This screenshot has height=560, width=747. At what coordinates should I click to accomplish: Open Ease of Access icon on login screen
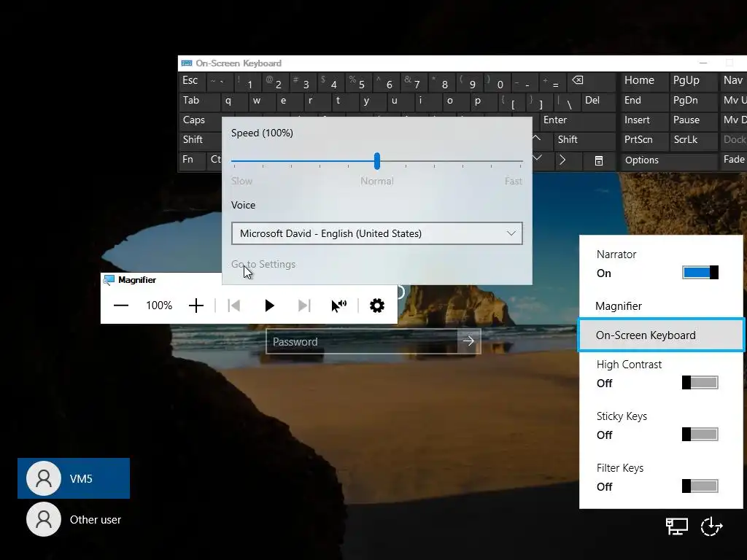pos(711,526)
